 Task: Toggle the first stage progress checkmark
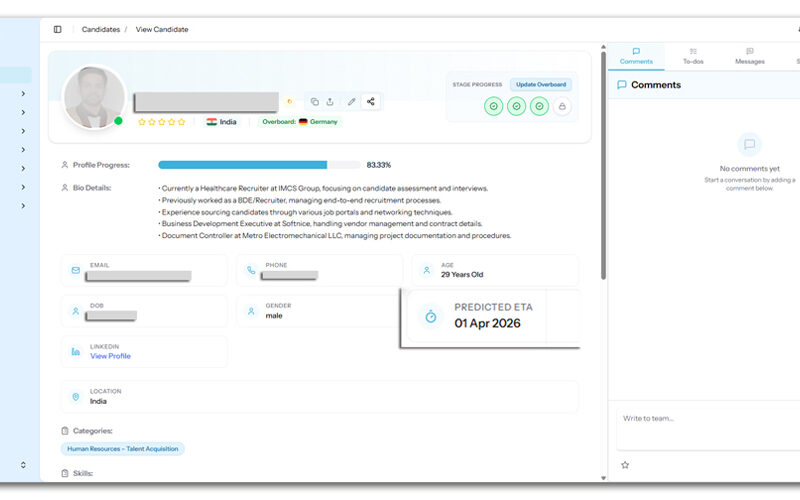pos(493,106)
